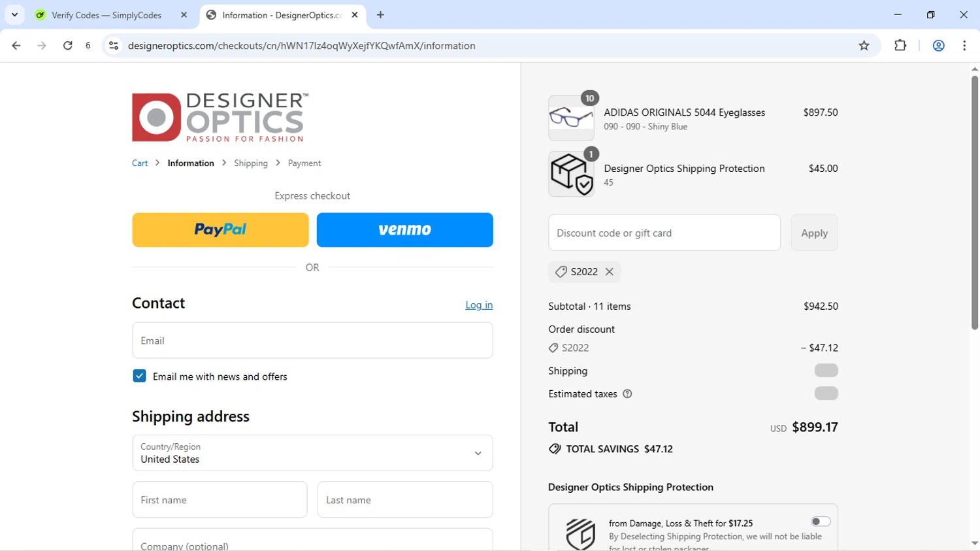This screenshot has height=551, width=980.
Task: Remove the S2022 discount code tag
Action: pyautogui.click(x=609, y=271)
